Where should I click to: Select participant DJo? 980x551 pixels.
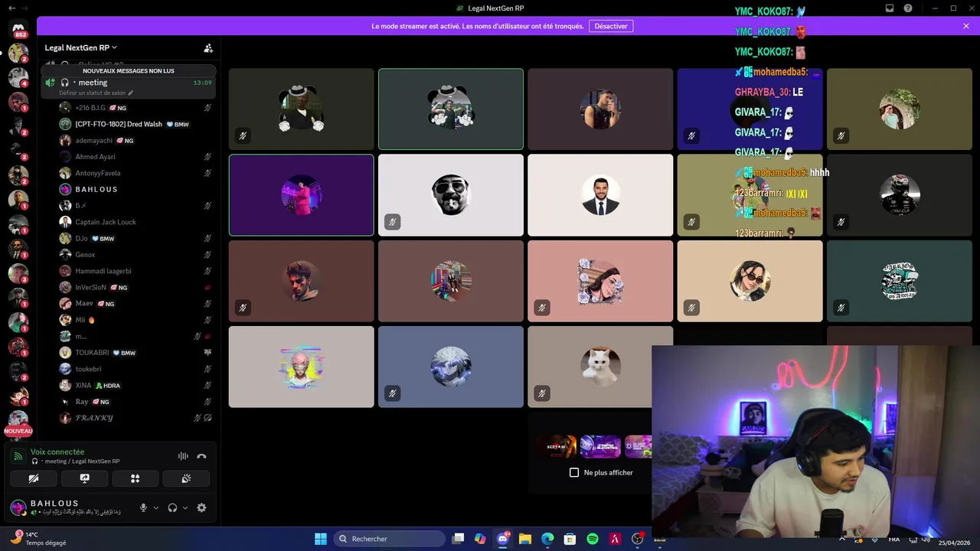[136, 238]
